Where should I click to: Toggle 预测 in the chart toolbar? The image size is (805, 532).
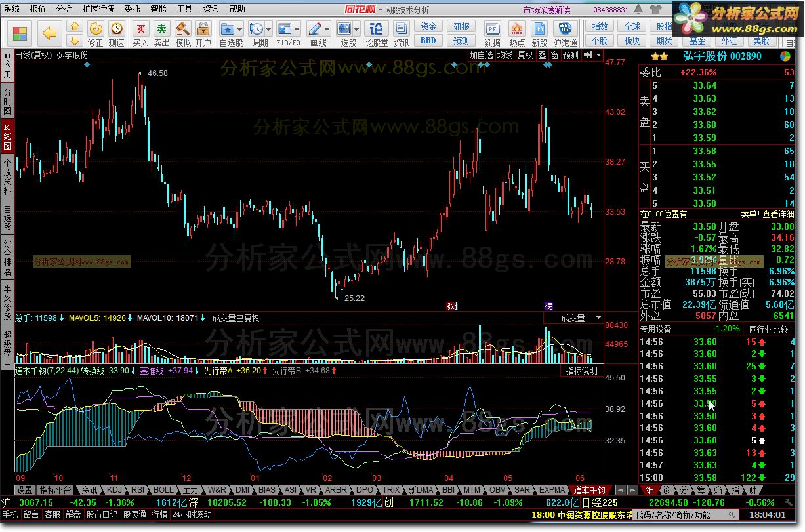point(571,56)
